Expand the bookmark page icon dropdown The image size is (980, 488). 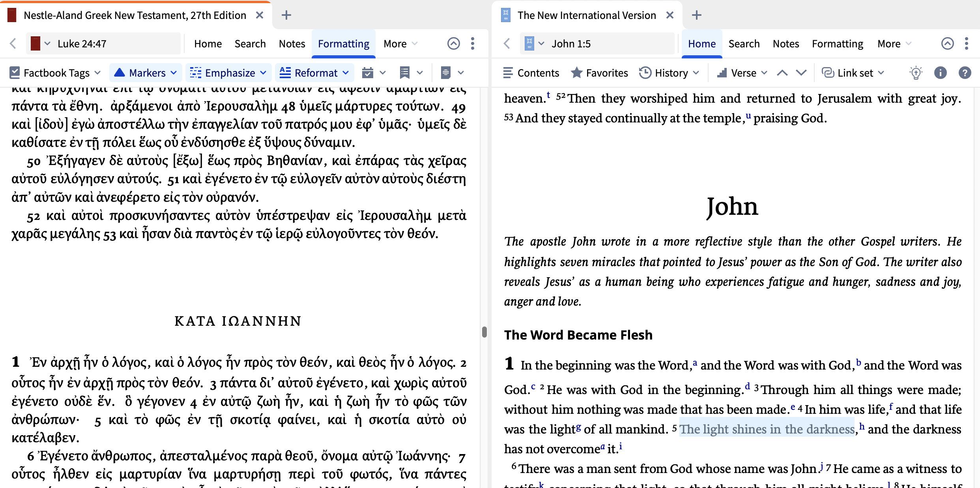[420, 73]
